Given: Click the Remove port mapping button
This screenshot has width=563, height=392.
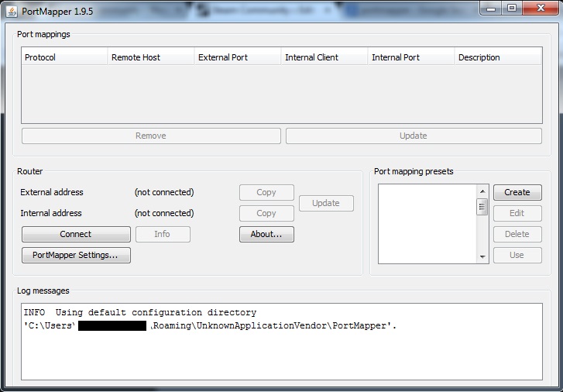Looking at the screenshot, I should [151, 136].
